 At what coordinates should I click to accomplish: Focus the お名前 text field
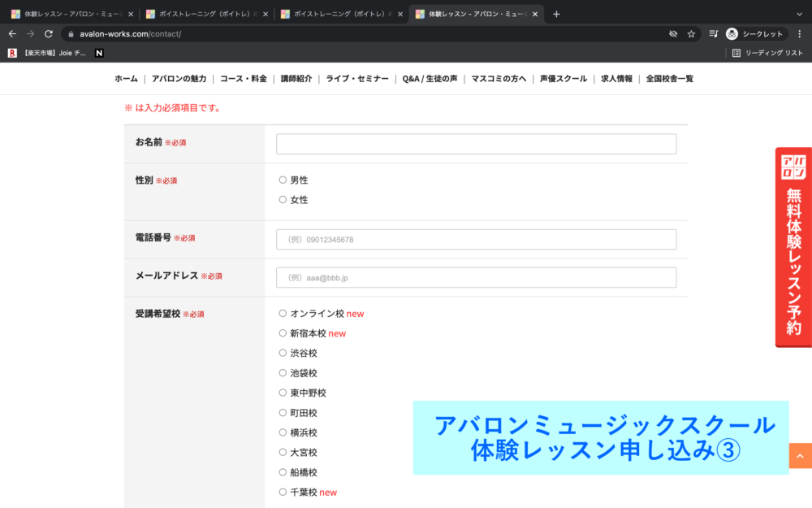pyautogui.click(x=476, y=144)
